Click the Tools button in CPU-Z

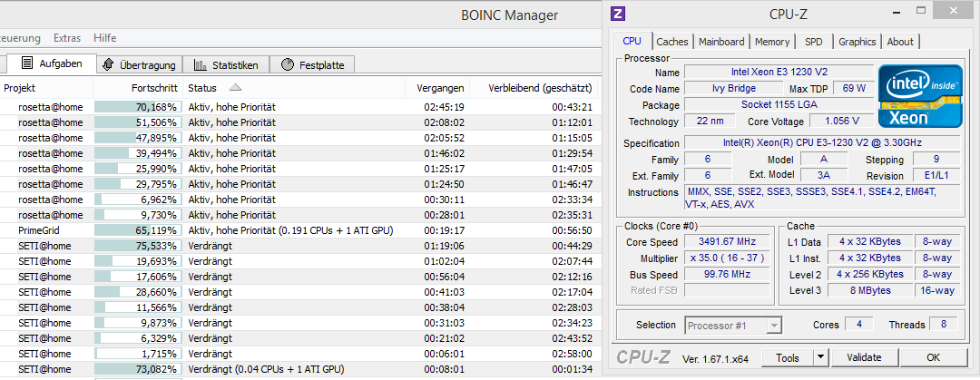788,358
